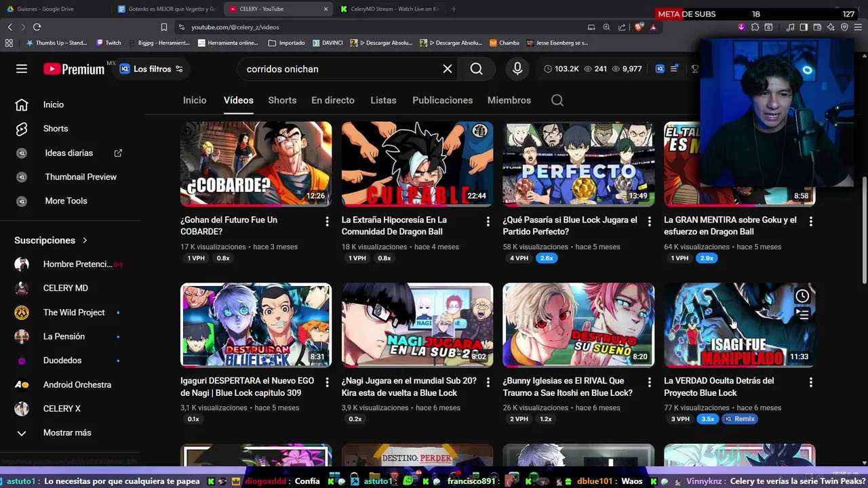Open Twitch bookmark
Screen dimensions: 868x488
108,43
